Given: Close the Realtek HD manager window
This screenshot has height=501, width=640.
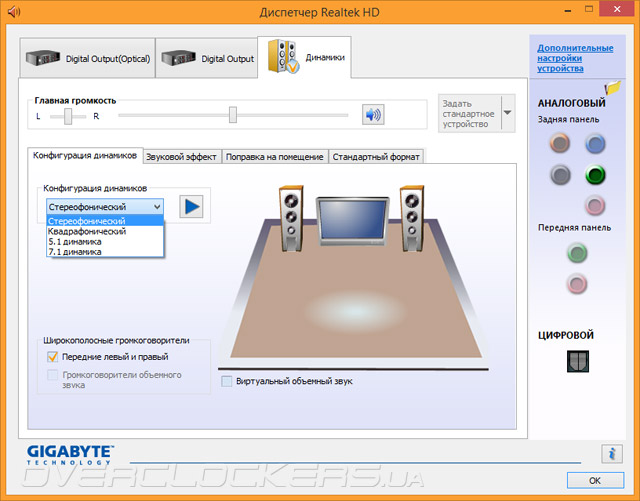Looking at the screenshot, I should (x=617, y=9).
